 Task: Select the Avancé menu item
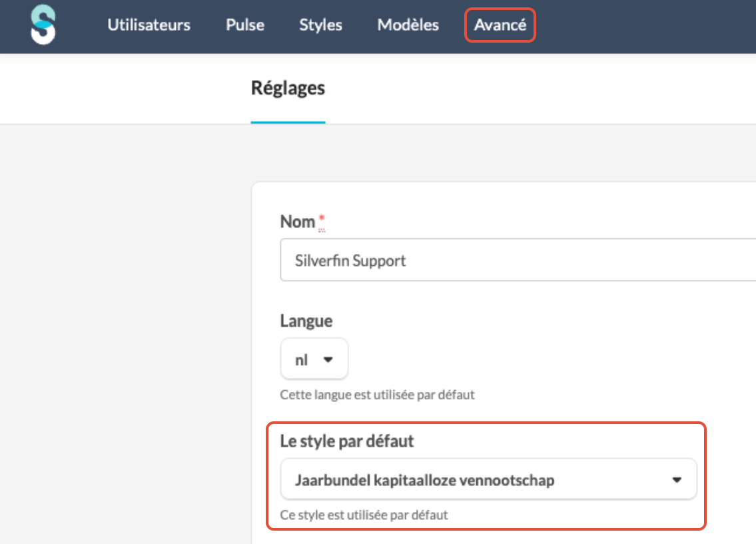pos(500,25)
